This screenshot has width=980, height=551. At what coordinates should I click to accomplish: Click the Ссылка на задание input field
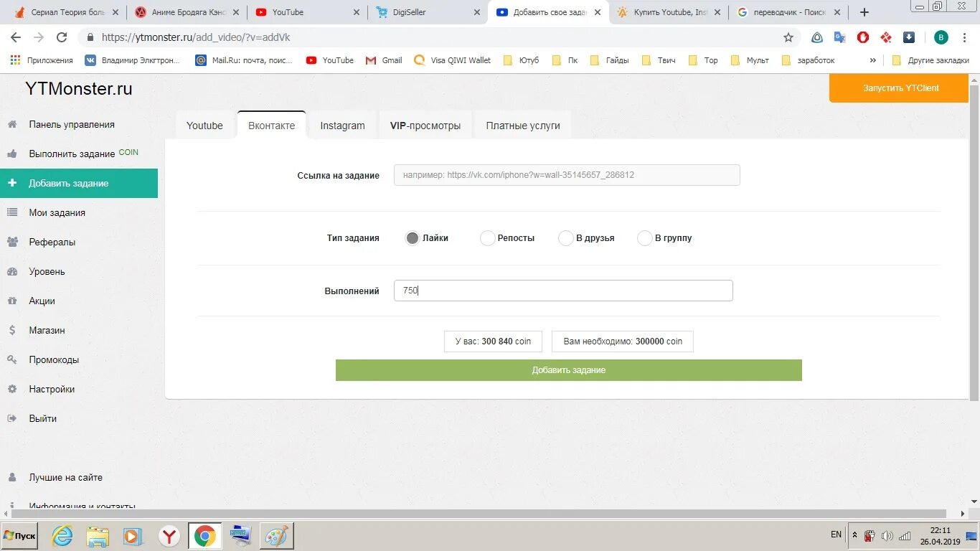(x=567, y=175)
